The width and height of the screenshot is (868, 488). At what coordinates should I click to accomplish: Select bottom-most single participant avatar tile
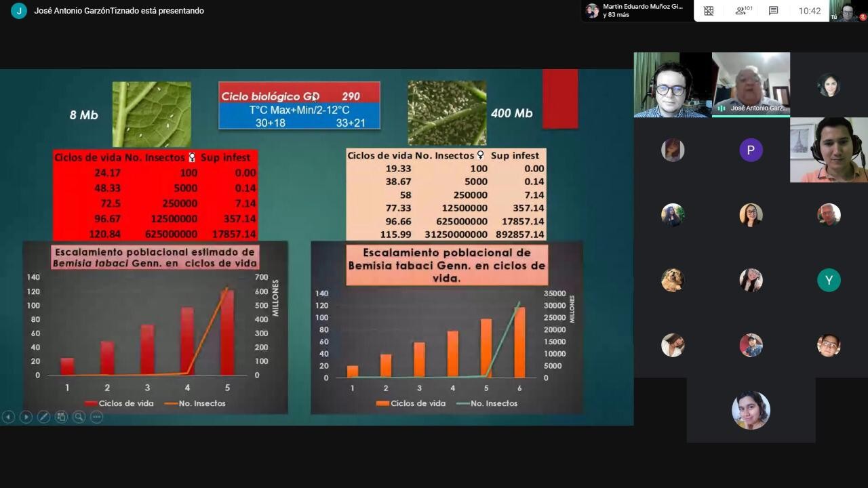[751, 410]
